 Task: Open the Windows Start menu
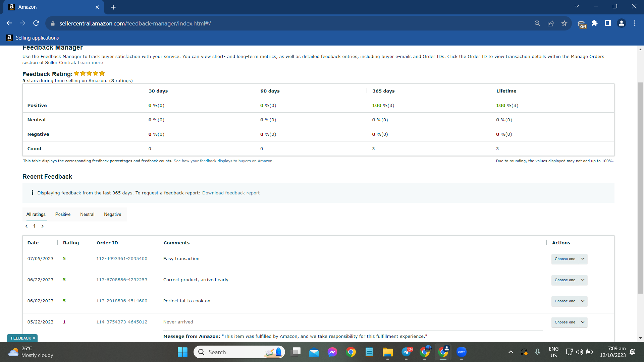click(x=182, y=352)
